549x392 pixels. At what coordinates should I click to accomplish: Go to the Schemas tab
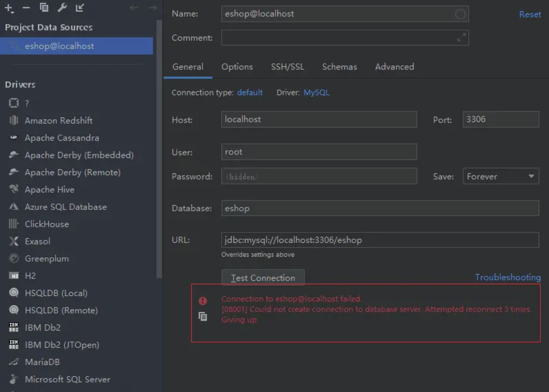[x=339, y=67]
